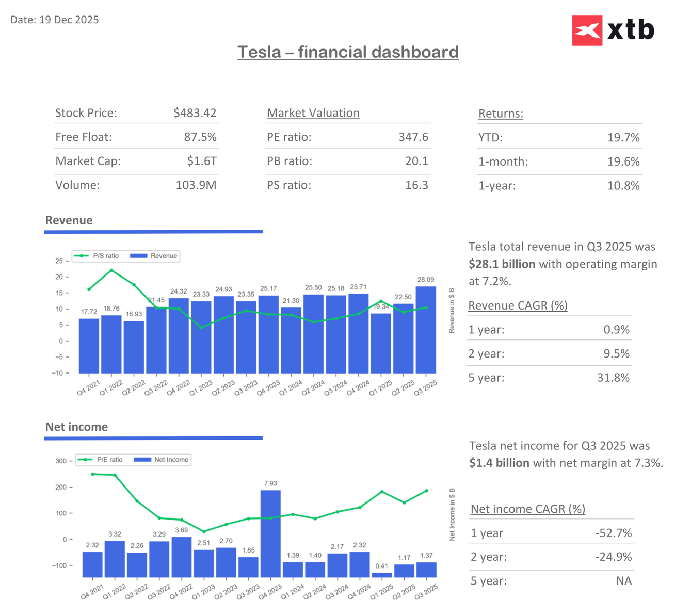Click the Returns heading link

[500, 113]
